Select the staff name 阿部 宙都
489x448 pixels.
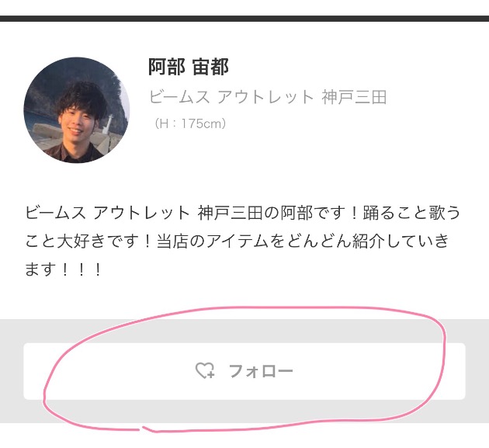click(x=189, y=67)
